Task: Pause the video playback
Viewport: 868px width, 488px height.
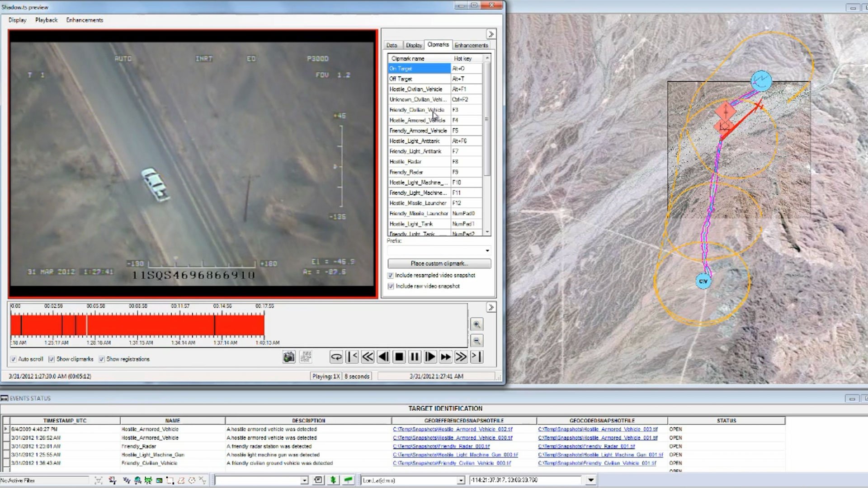Action: click(x=414, y=357)
